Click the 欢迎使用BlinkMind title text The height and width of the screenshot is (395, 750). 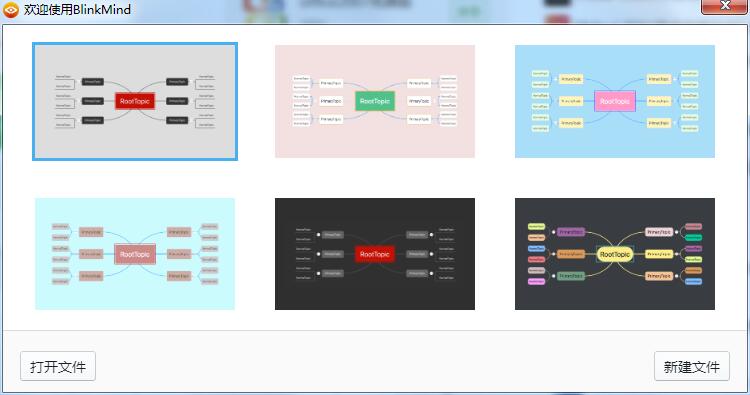click(77, 10)
